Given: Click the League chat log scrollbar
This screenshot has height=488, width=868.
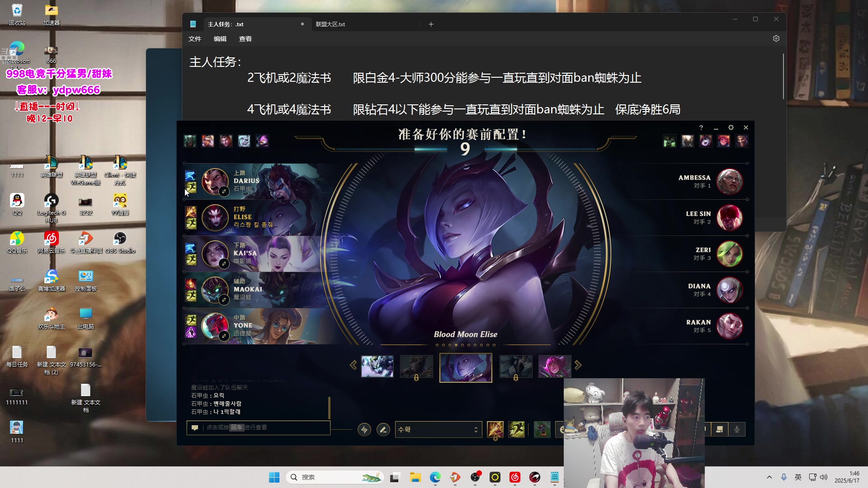Looking at the screenshot, I should [x=329, y=408].
